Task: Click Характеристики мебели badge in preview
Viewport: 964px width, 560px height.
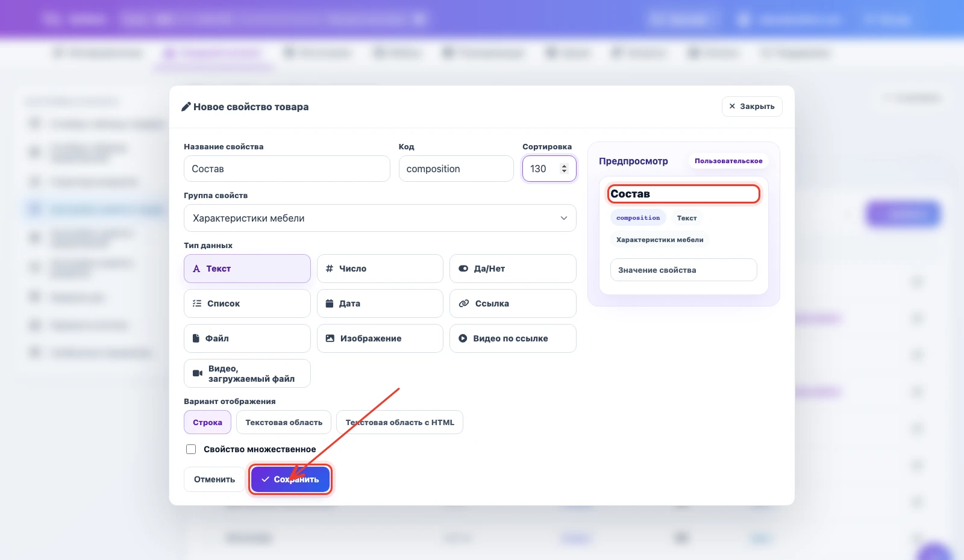Action: (x=660, y=240)
